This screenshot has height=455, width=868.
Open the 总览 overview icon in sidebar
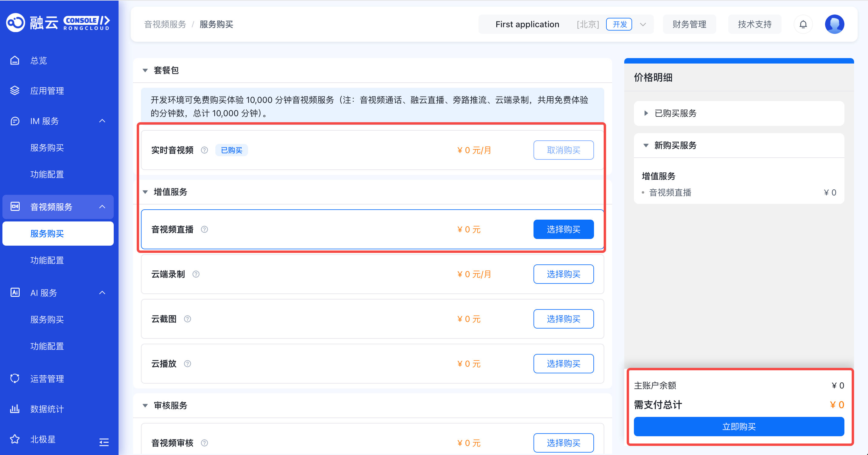[x=15, y=60]
